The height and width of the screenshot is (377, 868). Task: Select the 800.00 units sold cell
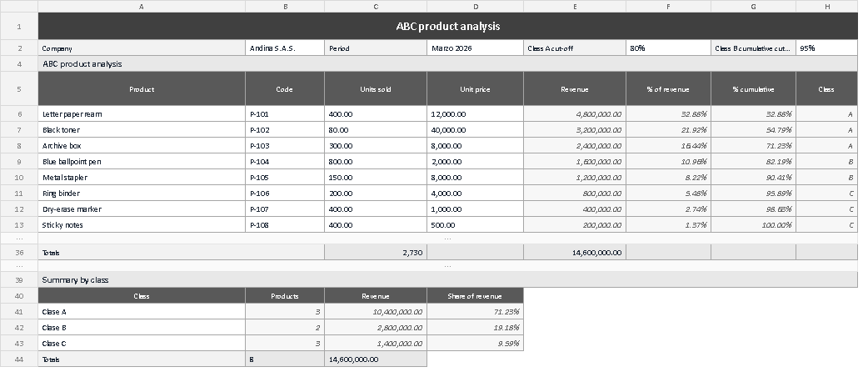[x=376, y=161]
